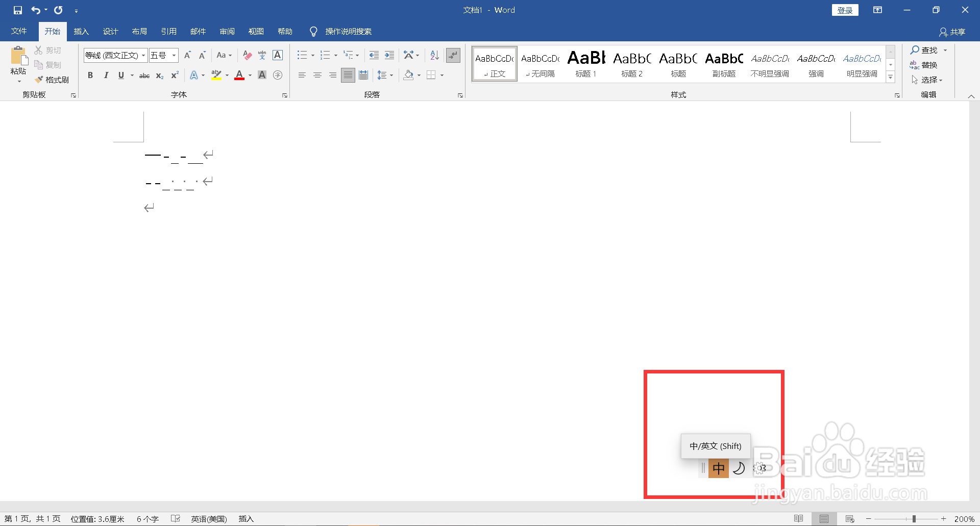Apply character shading icon
Viewport: 980px width, 526px height.
(x=262, y=76)
